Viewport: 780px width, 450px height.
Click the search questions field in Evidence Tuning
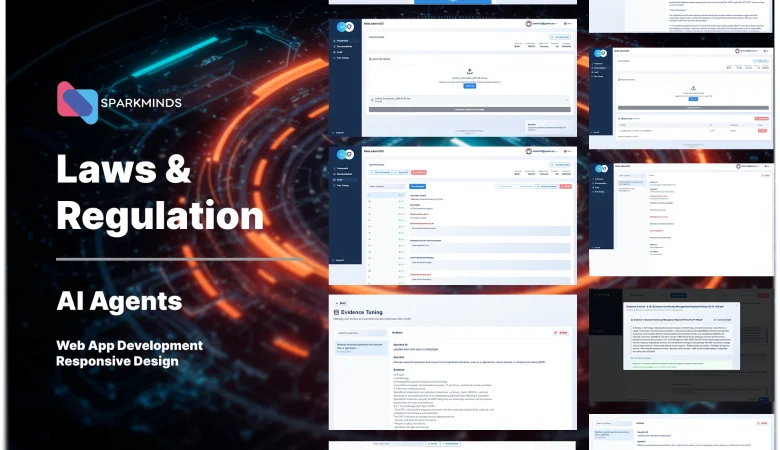point(362,332)
